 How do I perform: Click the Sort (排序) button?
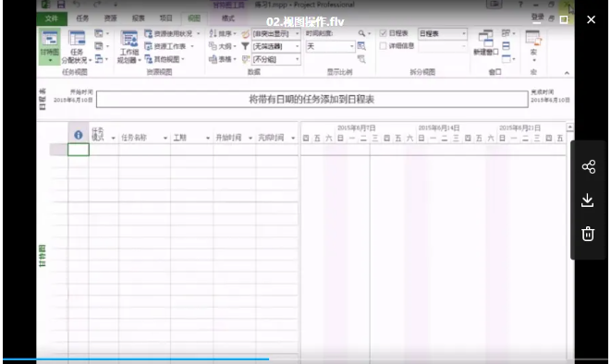(222, 33)
